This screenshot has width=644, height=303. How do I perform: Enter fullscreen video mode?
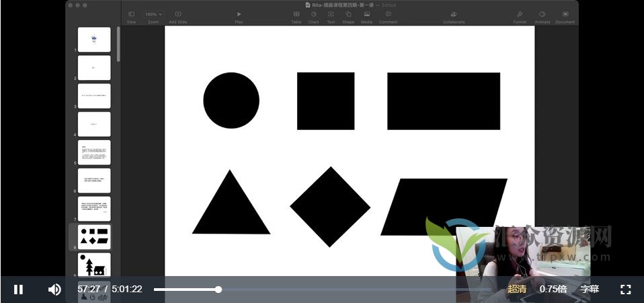[625, 290]
